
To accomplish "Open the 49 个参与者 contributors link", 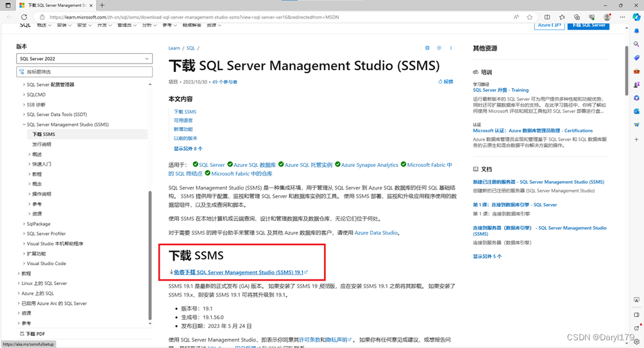I will [225, 82].
